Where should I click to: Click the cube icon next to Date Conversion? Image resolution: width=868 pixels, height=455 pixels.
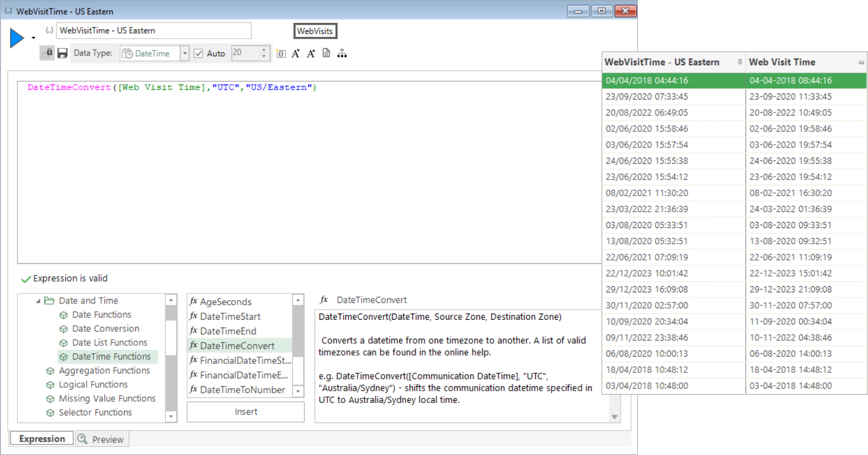(x=64, y=329)
